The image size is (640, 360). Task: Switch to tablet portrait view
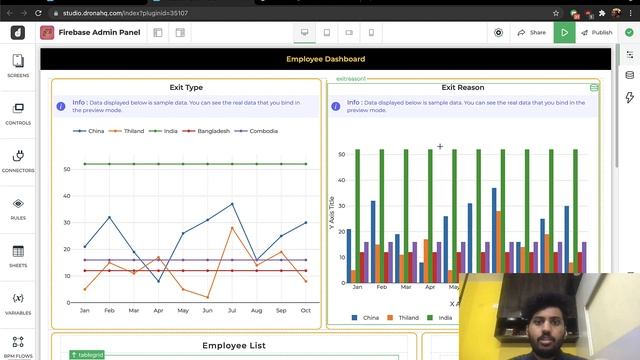(327, 32)
